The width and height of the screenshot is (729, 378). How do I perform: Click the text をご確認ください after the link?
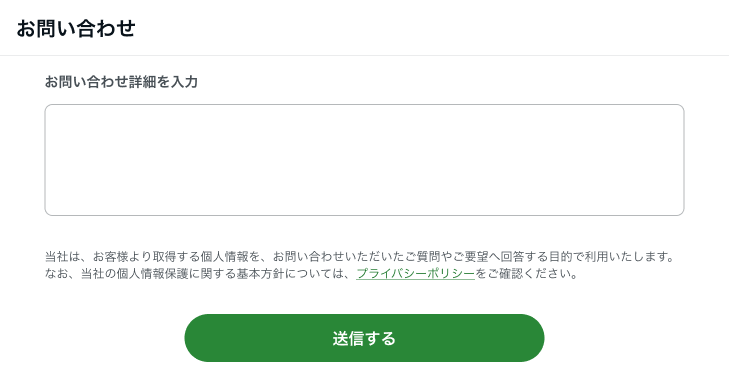[526, 273]
